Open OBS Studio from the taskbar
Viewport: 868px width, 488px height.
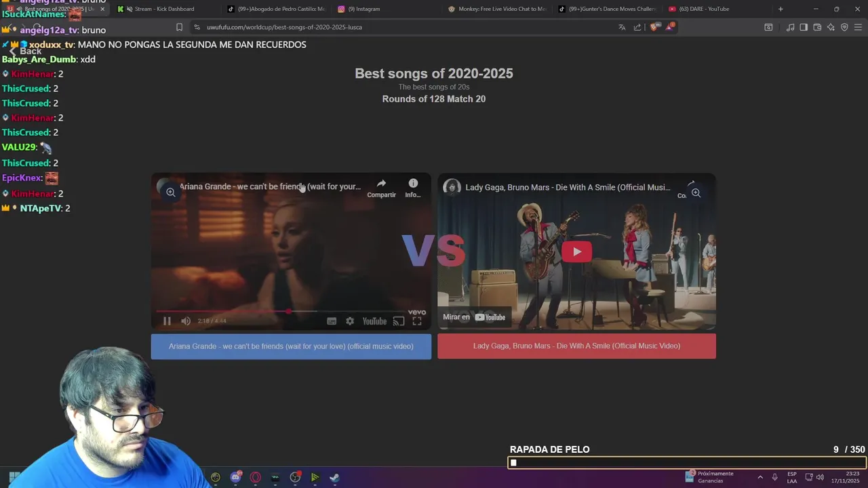click(295, 477)
